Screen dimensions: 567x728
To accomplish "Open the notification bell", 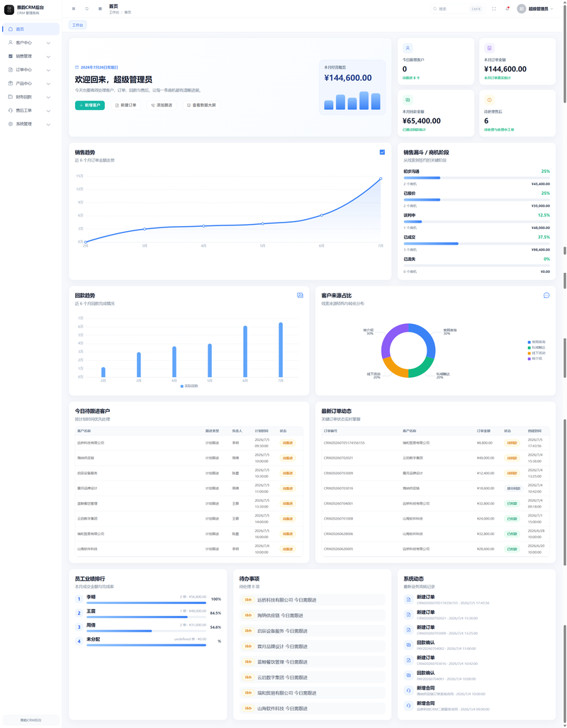I will (x=507, y=9).
